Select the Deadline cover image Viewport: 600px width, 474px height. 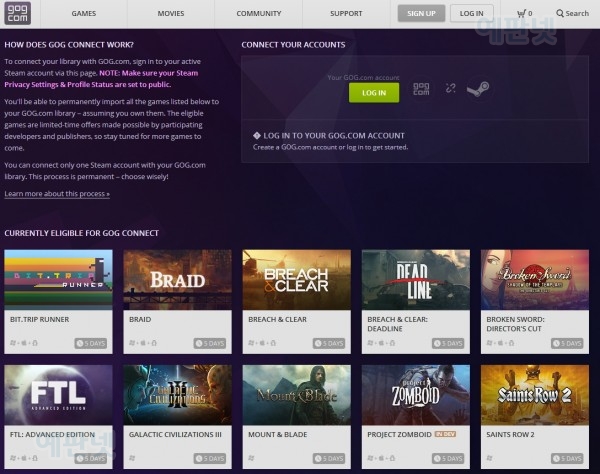click(416, 280)
